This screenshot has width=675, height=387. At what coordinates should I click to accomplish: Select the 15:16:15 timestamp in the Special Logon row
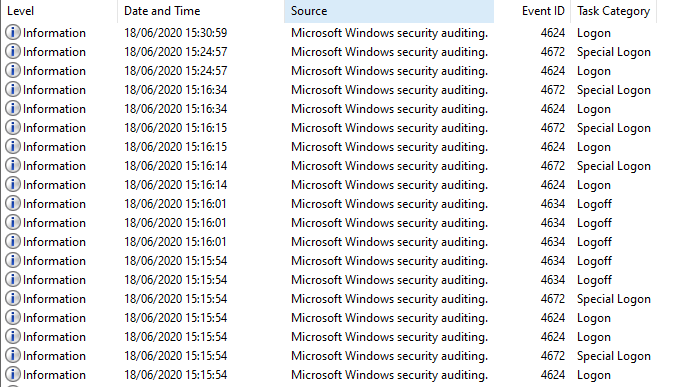click(x=176, y=128)
